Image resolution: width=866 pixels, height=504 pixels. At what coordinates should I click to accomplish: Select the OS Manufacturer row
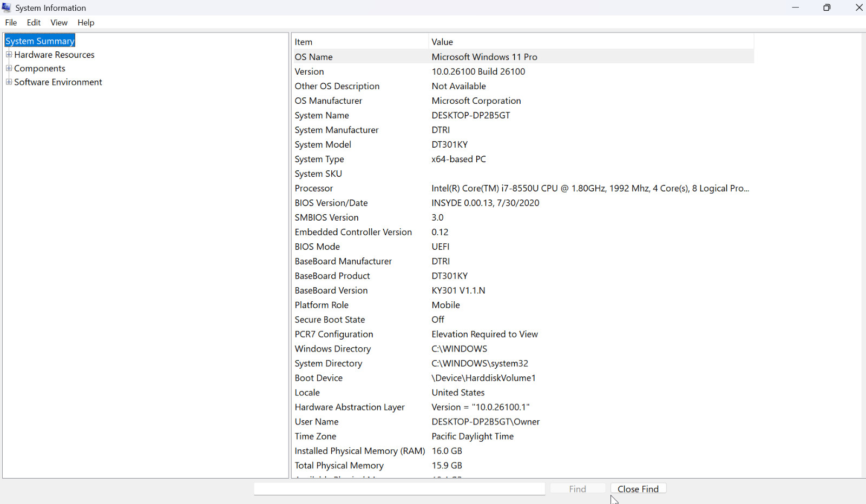pos(523,101)
